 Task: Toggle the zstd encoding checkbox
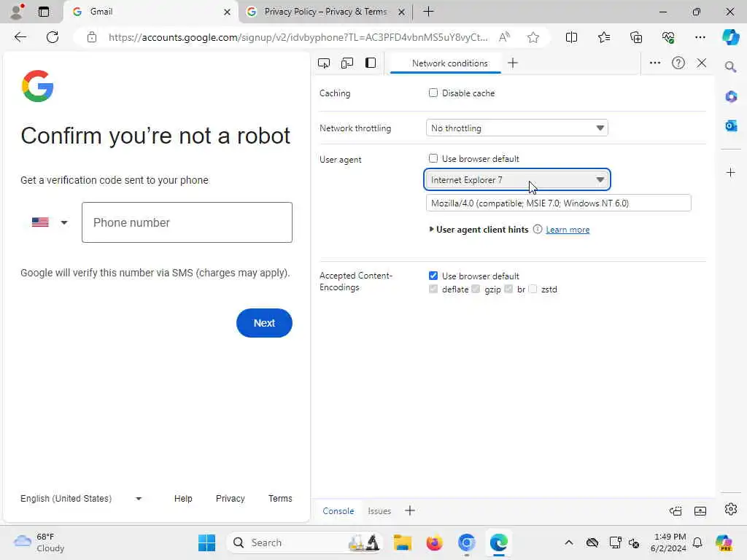[533, 289]
